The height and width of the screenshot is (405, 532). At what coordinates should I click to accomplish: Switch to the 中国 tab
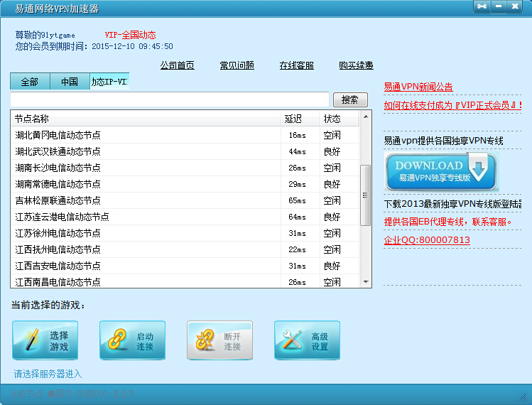click(x=70, y=82)
